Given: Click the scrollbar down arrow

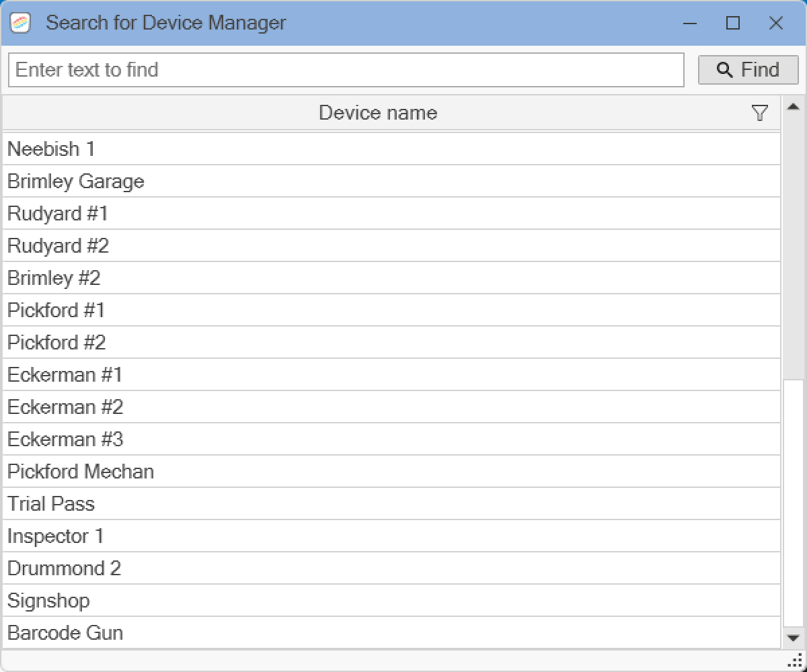Looking at the screenshot, I should point(793,638).
